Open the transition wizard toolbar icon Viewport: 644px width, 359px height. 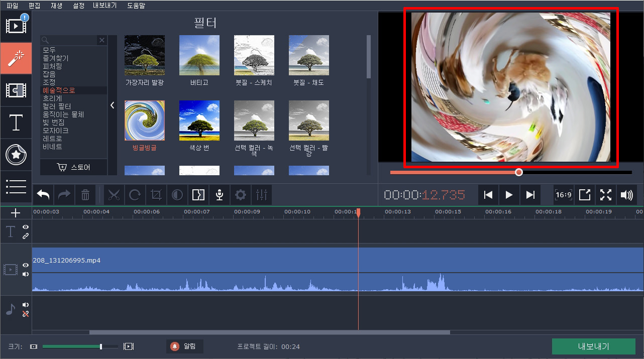pos(198,195)
